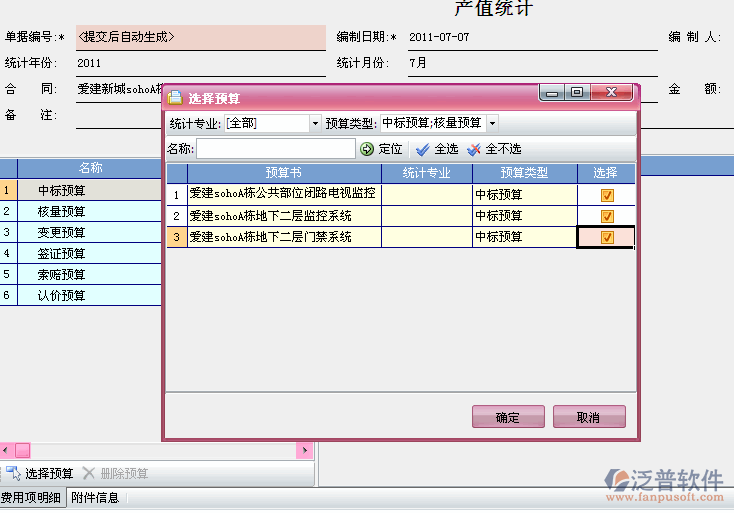Screen dimensions: 734x513
Task: Open the 预算类型 dropdown arrow
Action: click(492, 124)
